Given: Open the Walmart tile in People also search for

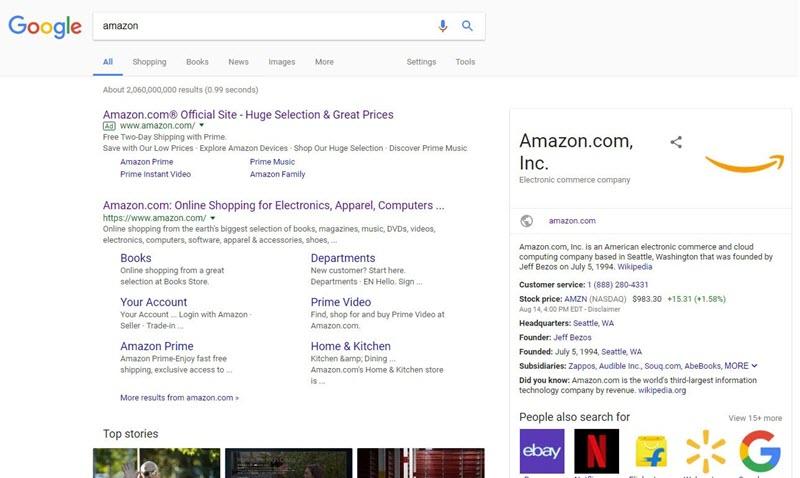Looking at the screenshot, I should [706, 451].
